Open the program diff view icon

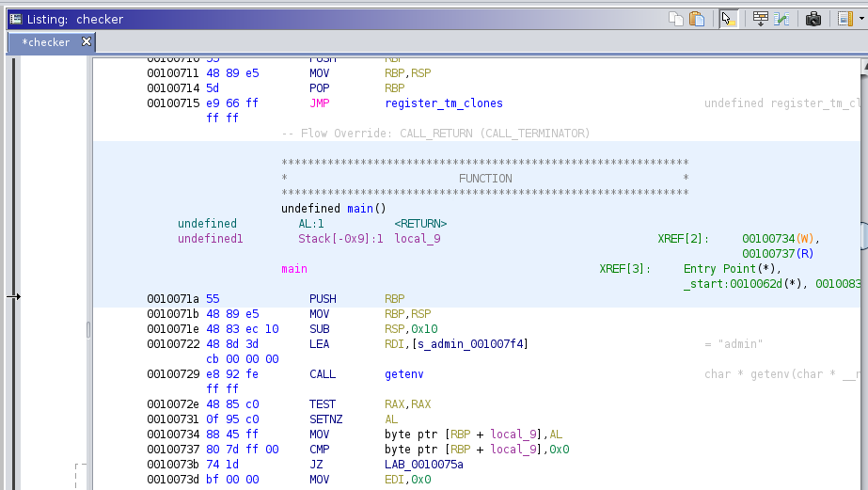tap(781, 19)
